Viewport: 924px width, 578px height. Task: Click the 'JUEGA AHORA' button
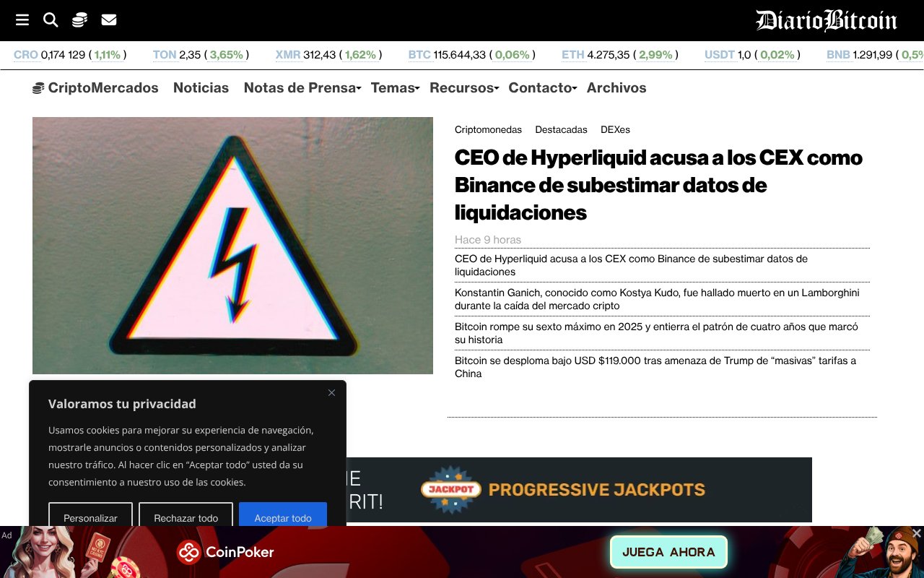[668, 552]
